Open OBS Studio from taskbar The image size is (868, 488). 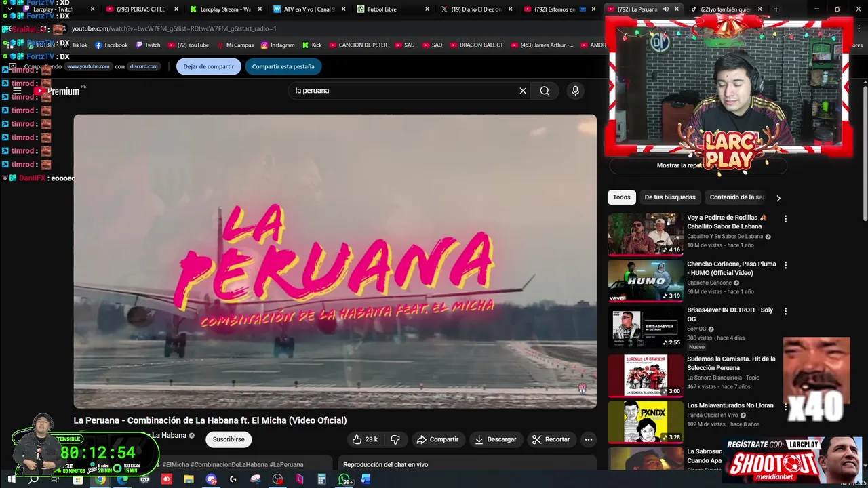point(277,480)
